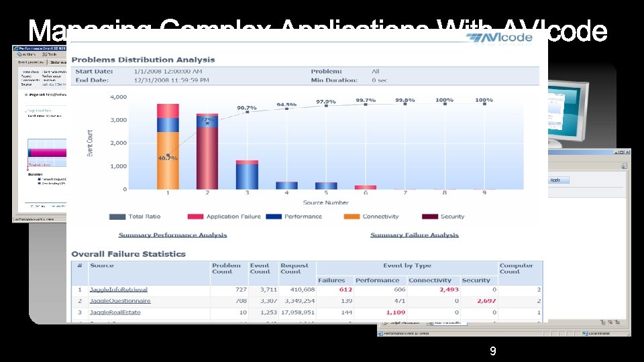Open Actions menu in Performance Event window
Screen dimensions: 644x362
pos(26,54)
